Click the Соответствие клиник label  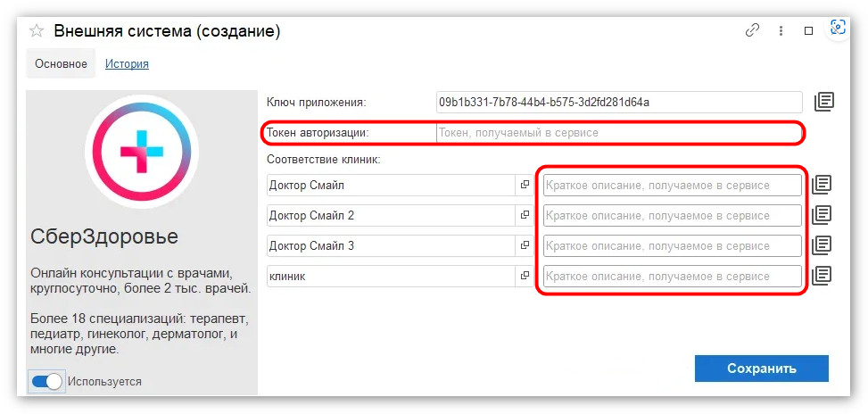click(324, 160)
